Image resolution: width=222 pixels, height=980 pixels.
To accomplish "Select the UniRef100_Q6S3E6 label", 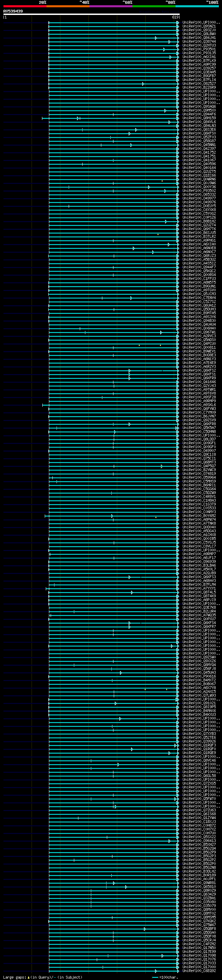I will [199, 129].
